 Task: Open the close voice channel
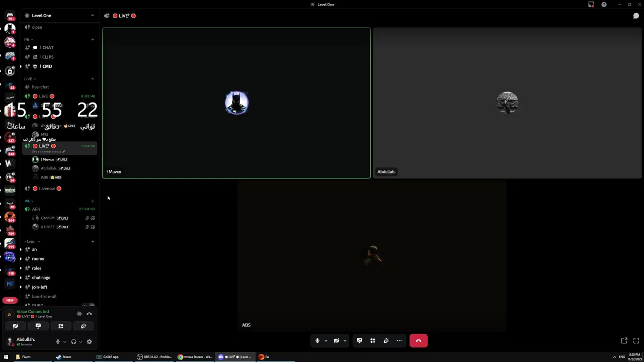pos(59,27)
